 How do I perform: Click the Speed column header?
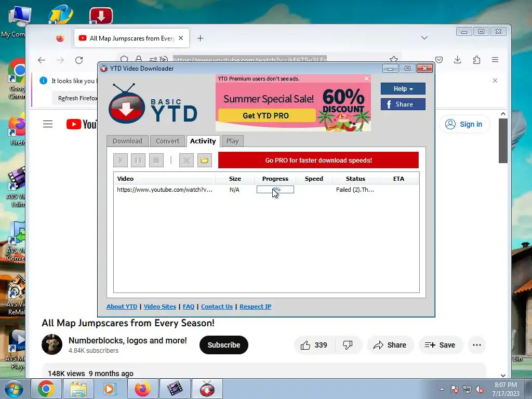pos(314,179)
